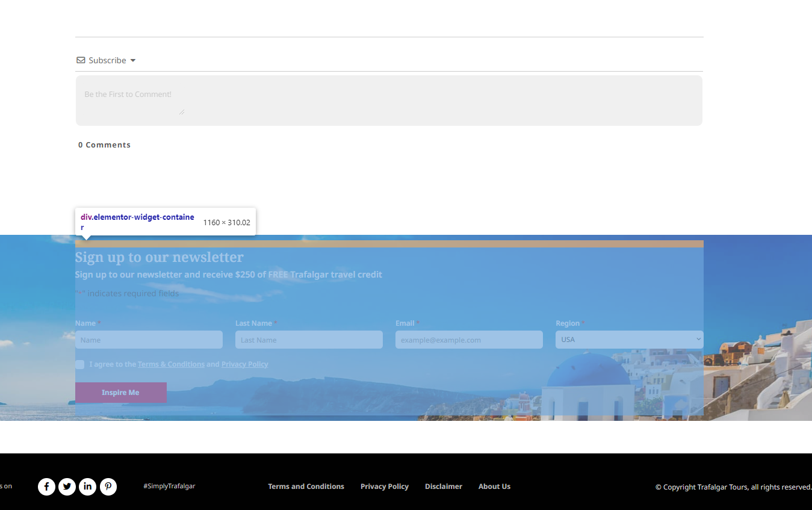This screenshot has height=510, width=812.
Task: Open the Terms & Conditions link in the form
Action: (171, 364)
